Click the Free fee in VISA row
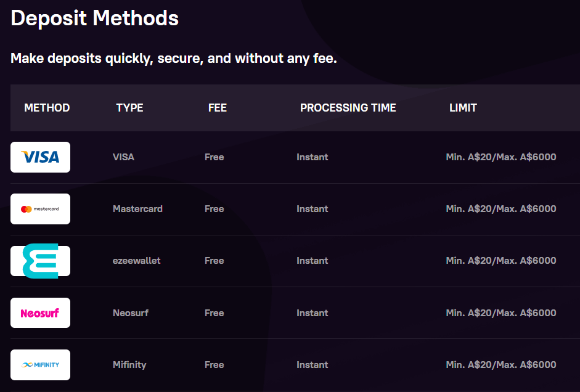 (214, 157)
